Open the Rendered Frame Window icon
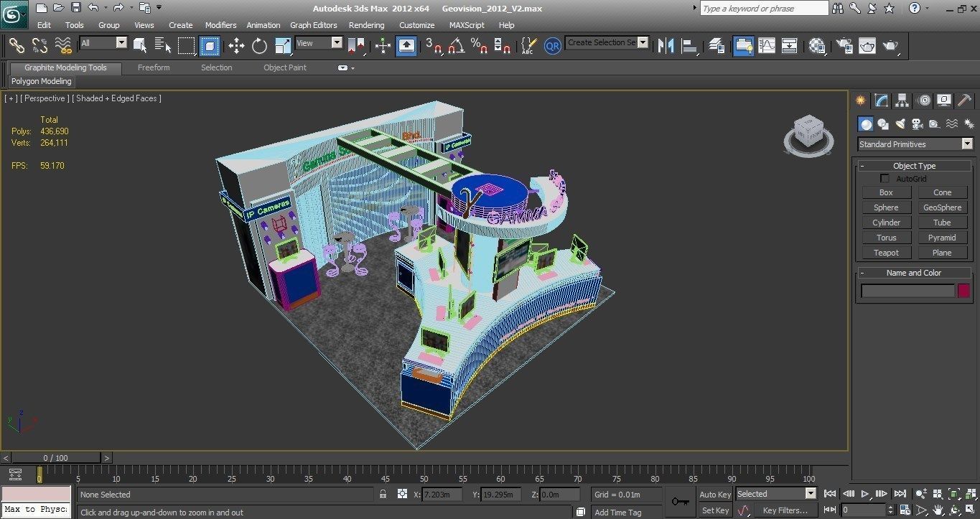Screen dimensions: 980x519 (x=867, y=46)
